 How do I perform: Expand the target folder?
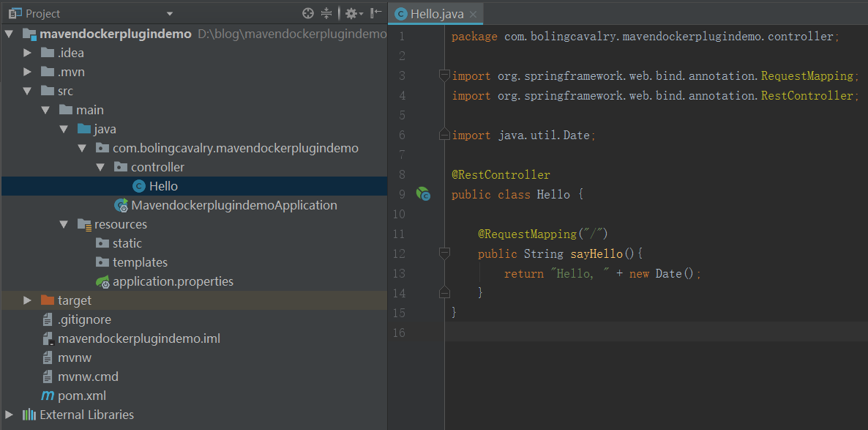[26, 300]
